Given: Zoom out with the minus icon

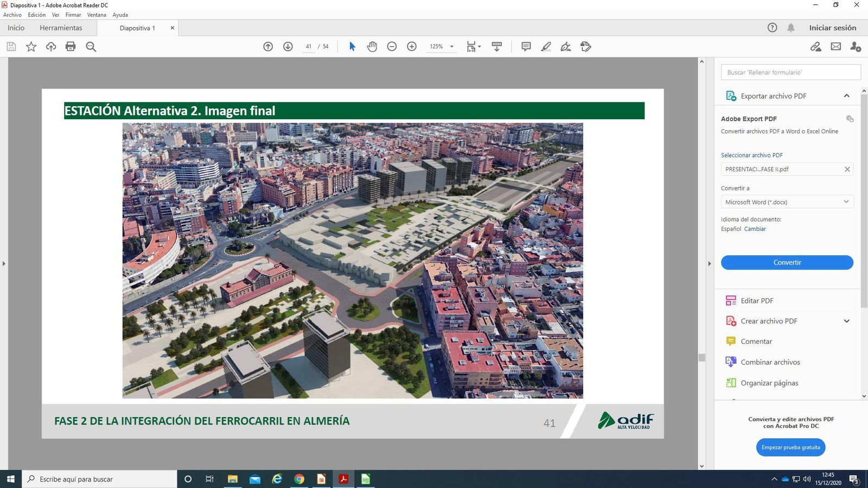Looking at the screenshot, I should coord(392,47).
